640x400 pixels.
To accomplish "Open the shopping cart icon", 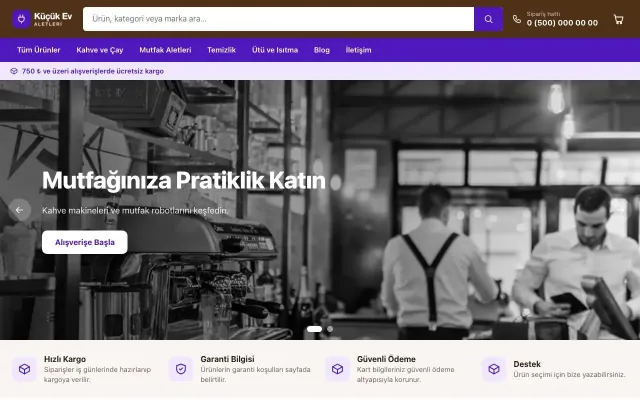I will click(618, 19).
